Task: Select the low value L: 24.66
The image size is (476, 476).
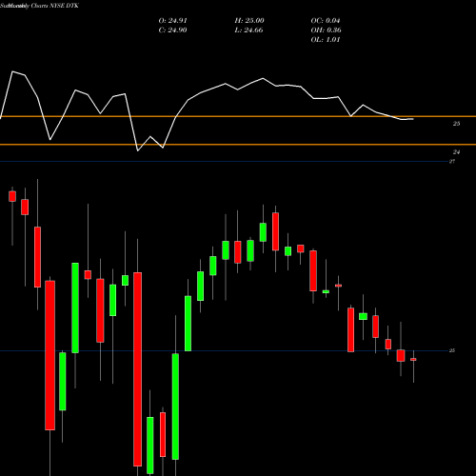Action: pos(248,30)
